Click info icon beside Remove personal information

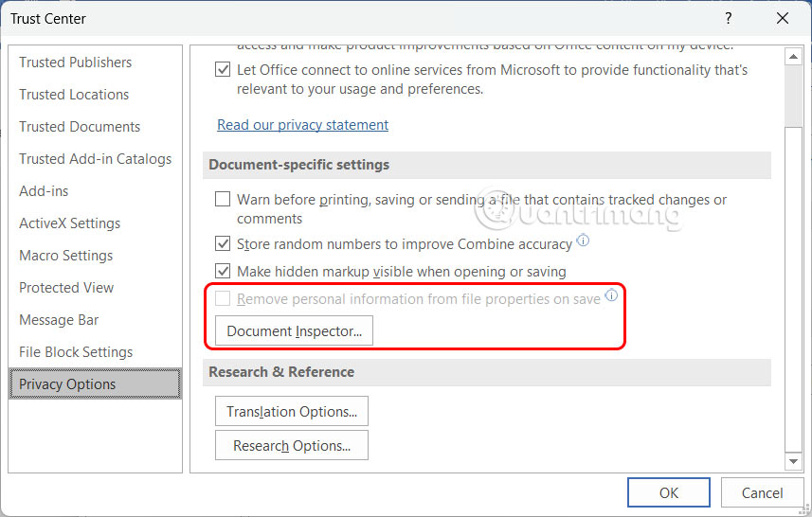(x=611, y=296)
